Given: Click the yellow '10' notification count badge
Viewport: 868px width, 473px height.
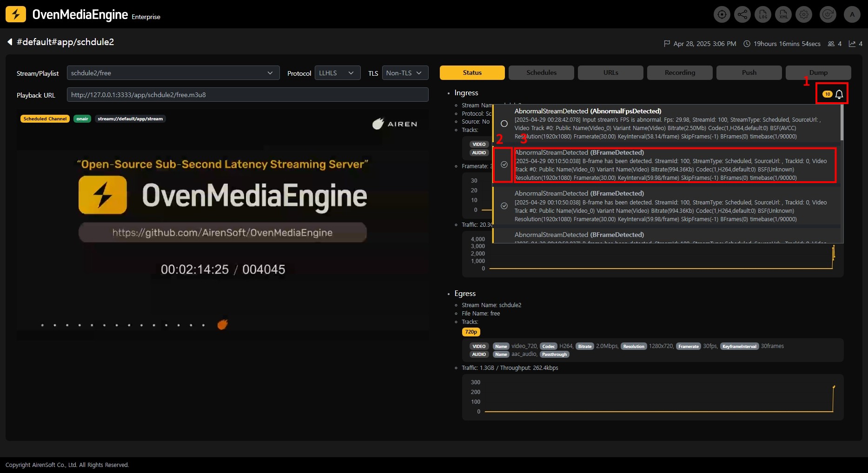Looking at the screenshot, I should (x=828, y=94).
